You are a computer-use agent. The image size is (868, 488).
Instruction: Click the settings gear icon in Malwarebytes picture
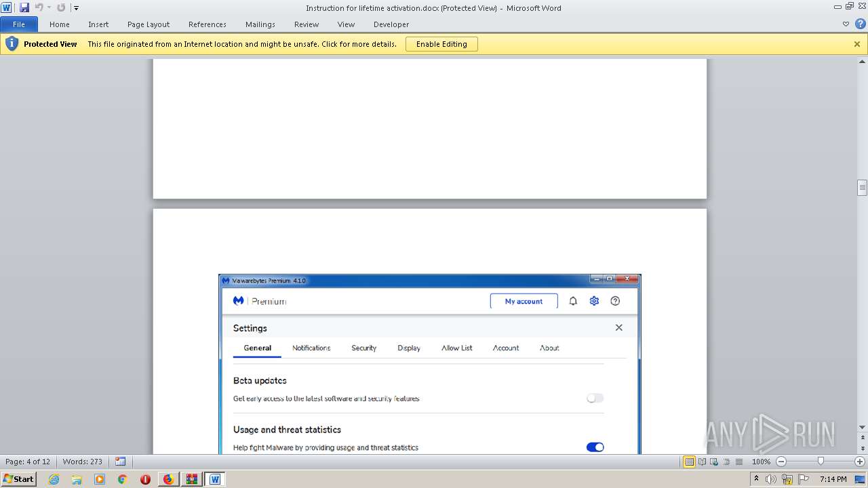point(594,301)
